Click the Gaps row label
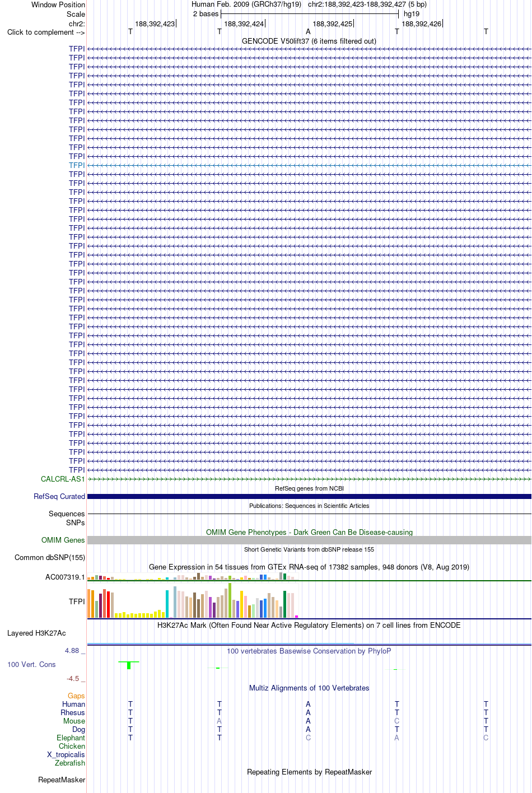This screenshot has width=532, height=793. [76, 696]
